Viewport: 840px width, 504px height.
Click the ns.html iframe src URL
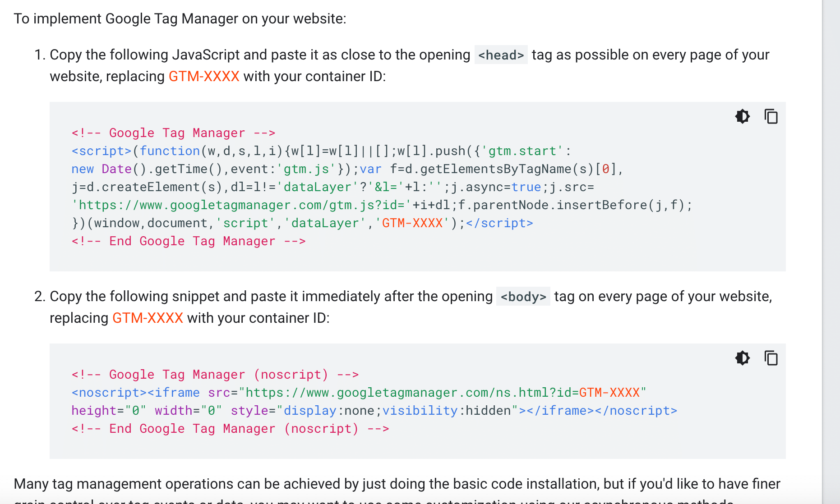click(443, 393)
